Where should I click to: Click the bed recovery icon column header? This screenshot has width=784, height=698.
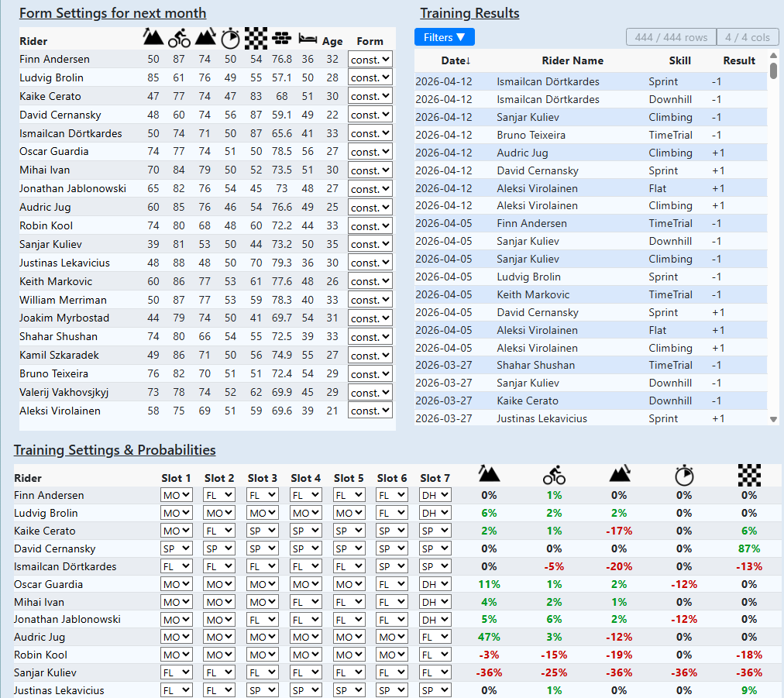tap(308, 38)
